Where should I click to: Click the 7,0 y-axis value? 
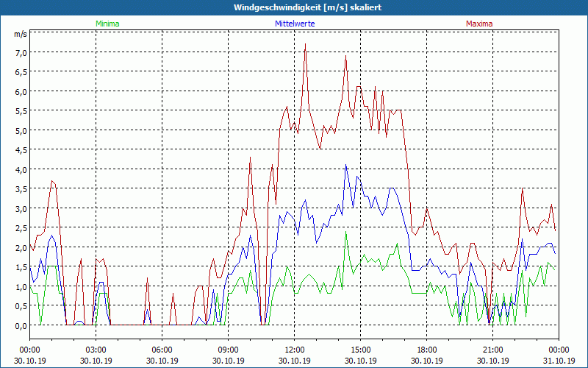tap(21, 52)
